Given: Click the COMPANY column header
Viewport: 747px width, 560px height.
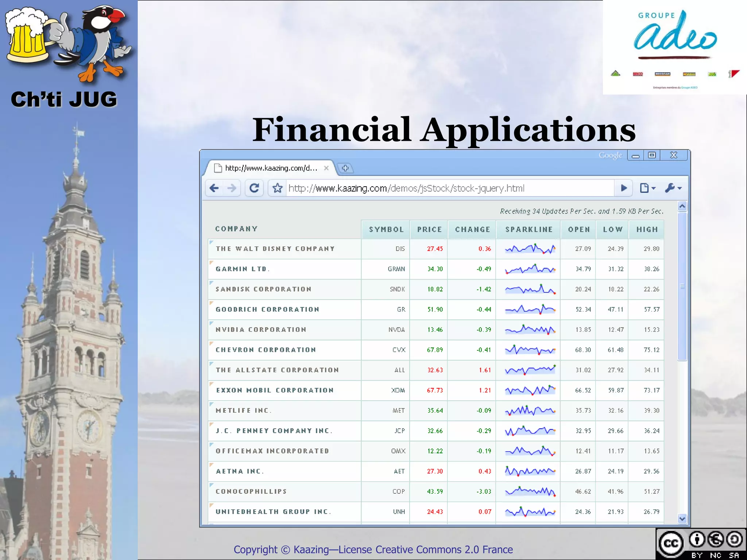Looking at the screenshot, I should pyautogui.click(x=236, y=229).
